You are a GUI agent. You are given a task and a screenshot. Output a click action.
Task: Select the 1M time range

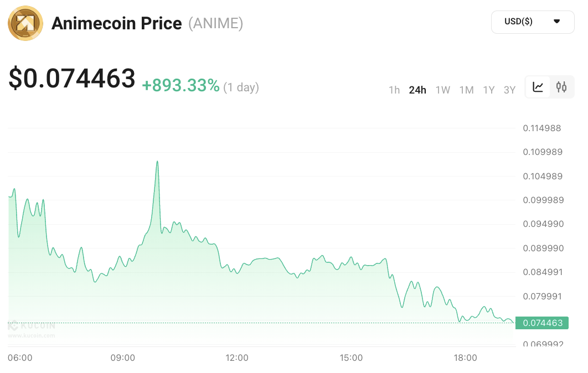[x=466, y=90]
